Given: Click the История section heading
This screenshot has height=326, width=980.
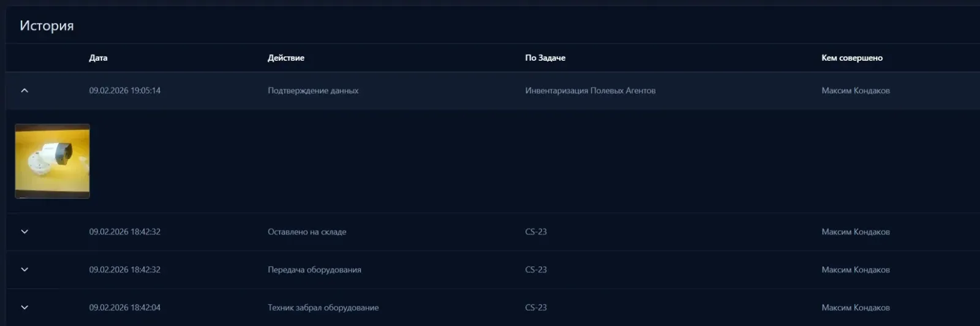Looking at the screenshot, I should [x=47, y=26].
